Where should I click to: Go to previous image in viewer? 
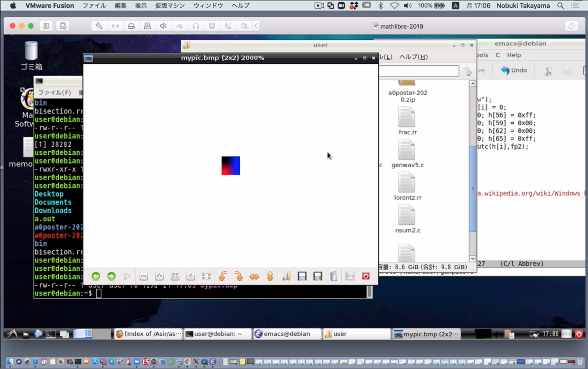click(x=96, y=276)
